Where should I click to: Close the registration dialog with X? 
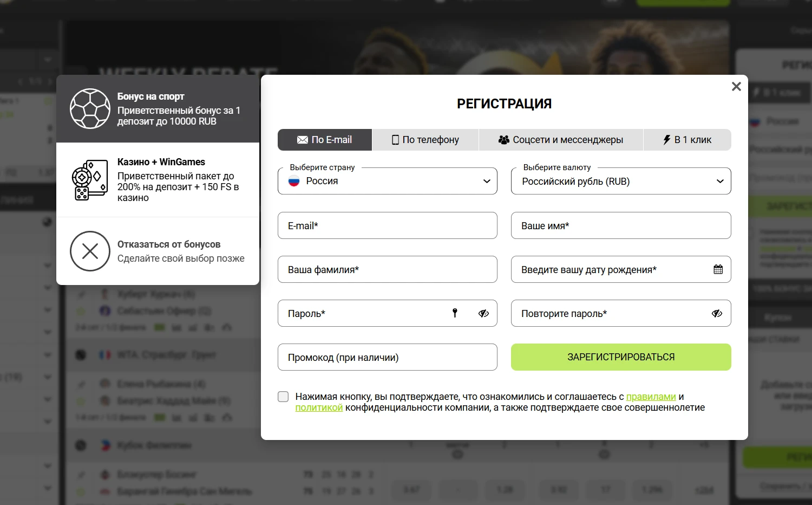[x=736, y=87]
